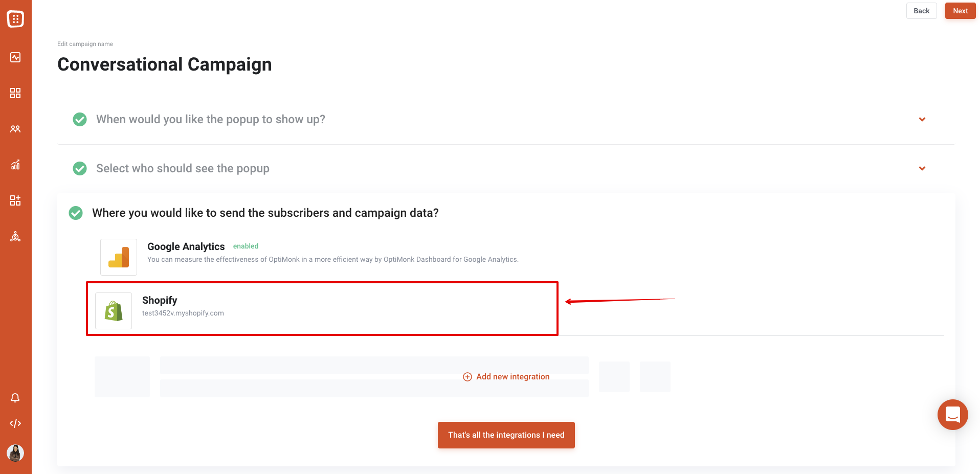Open the activity dashboard icon in sidebar
The height and width of the screenshot is (474, 980).
(15, 57)
